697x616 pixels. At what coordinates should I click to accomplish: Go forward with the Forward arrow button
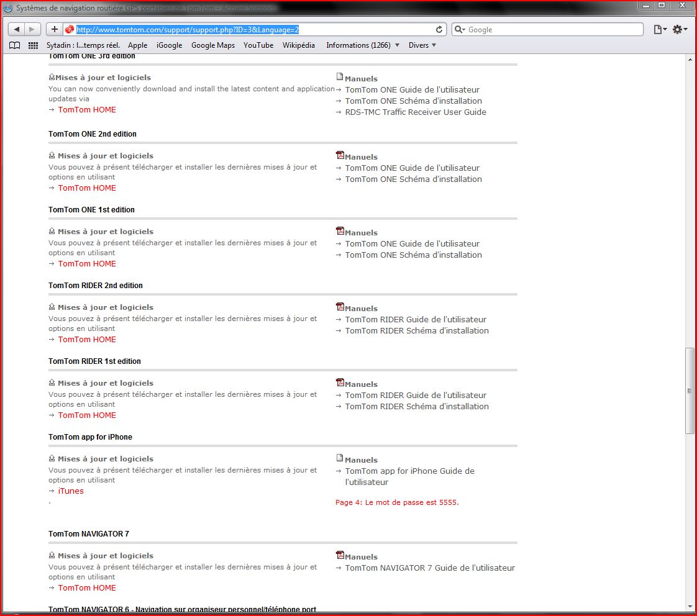click(x=32, y=29)
